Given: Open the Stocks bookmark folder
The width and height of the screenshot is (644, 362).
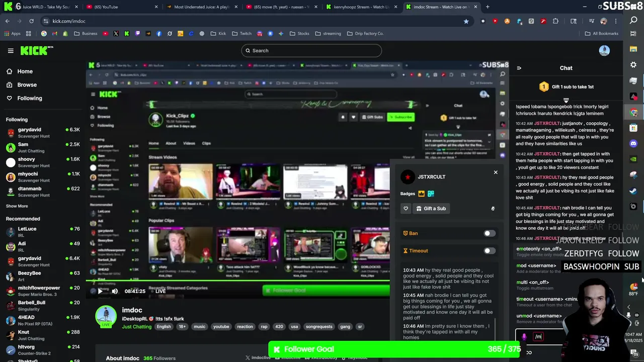Looking at the screenshot, I should [299, 34].
